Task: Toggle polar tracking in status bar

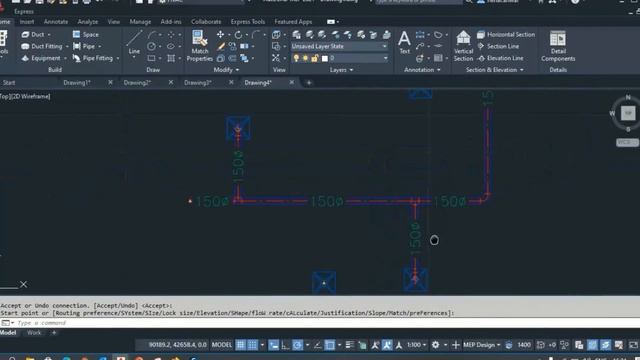Action: (298, 345)
